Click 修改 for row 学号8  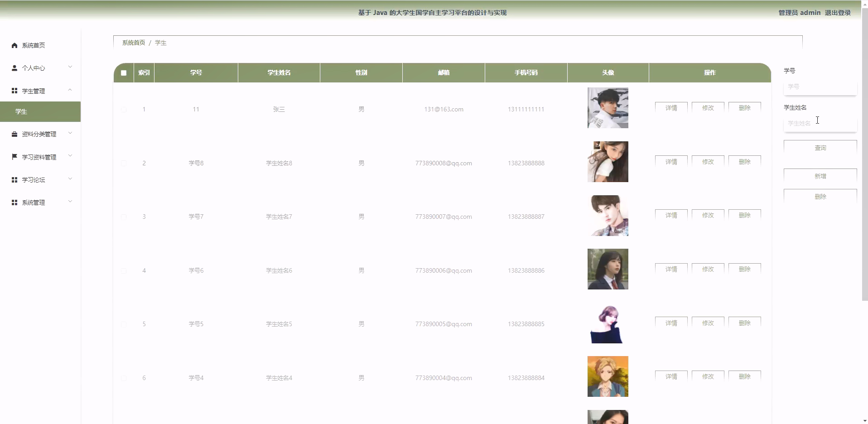pos(708,162)
